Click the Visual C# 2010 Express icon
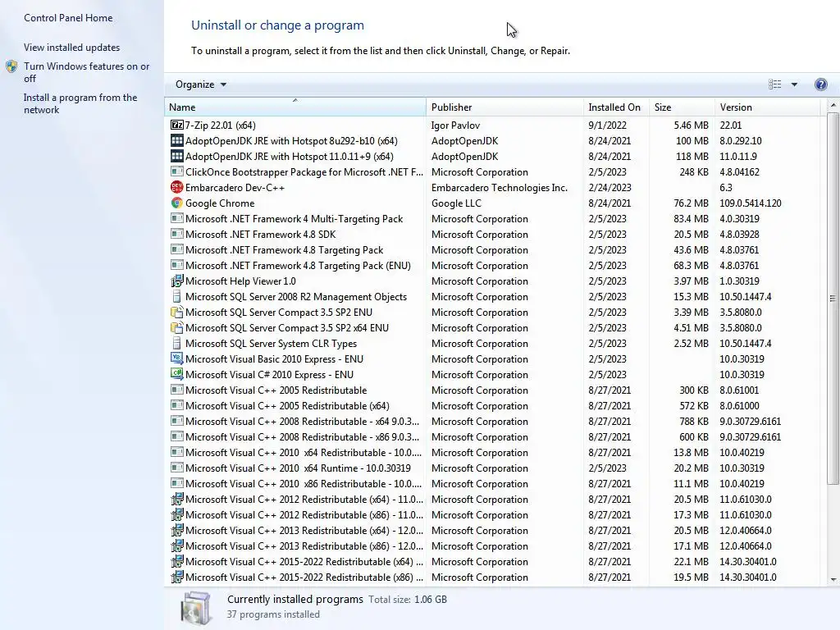Viewport: 840px width, 630px height. [177, 374]
